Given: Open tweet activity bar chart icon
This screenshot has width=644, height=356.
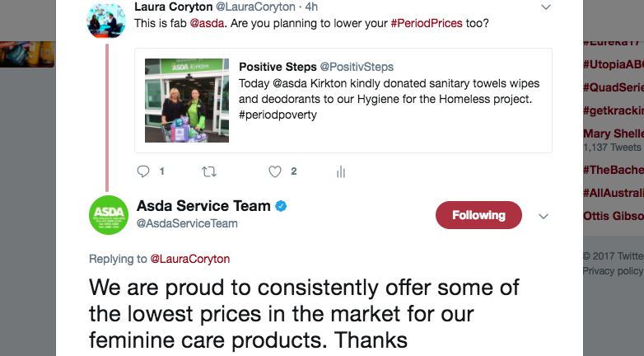Looking at the screenshot, I should pyautogui.click(x=341, y=171).
